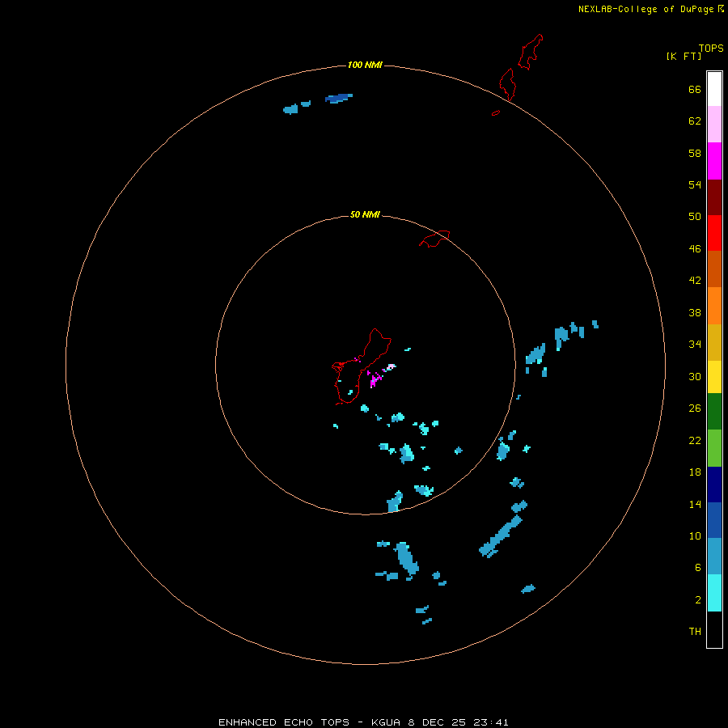728x728 pixels.
Task: Click the "46" legend value
Action: pyautogui.click(x=695, y=248)
